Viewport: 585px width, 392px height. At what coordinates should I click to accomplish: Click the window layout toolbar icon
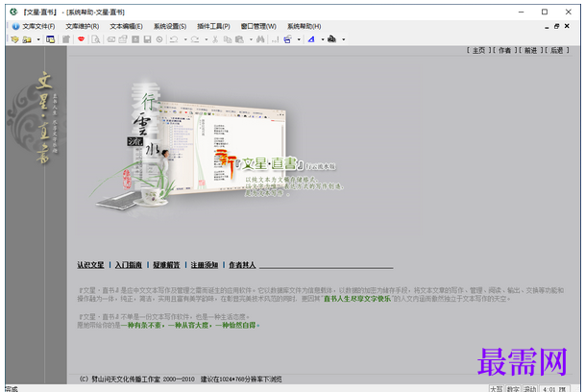click(50, 39)
